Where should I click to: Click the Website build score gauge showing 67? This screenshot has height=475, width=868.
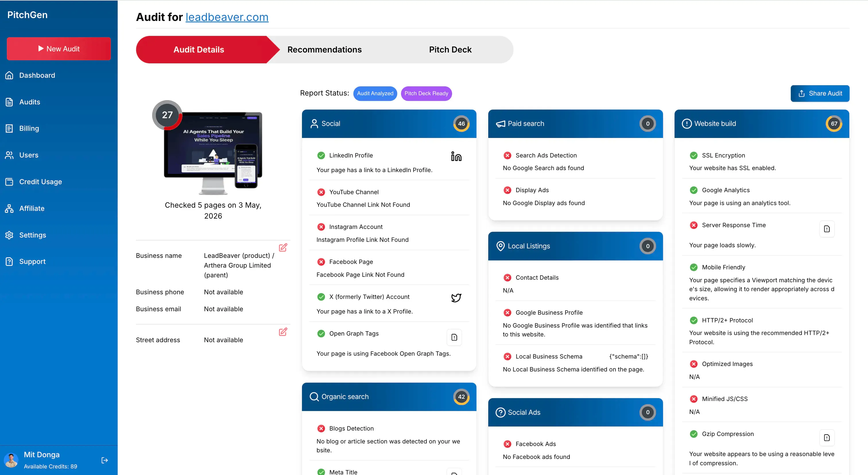pyautogui.click(x=834, y=124)
